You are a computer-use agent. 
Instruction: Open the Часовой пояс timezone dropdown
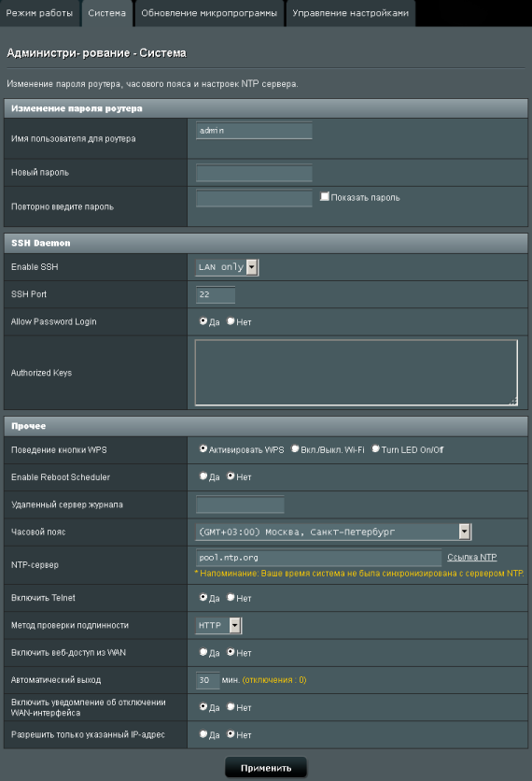point(333,532)
